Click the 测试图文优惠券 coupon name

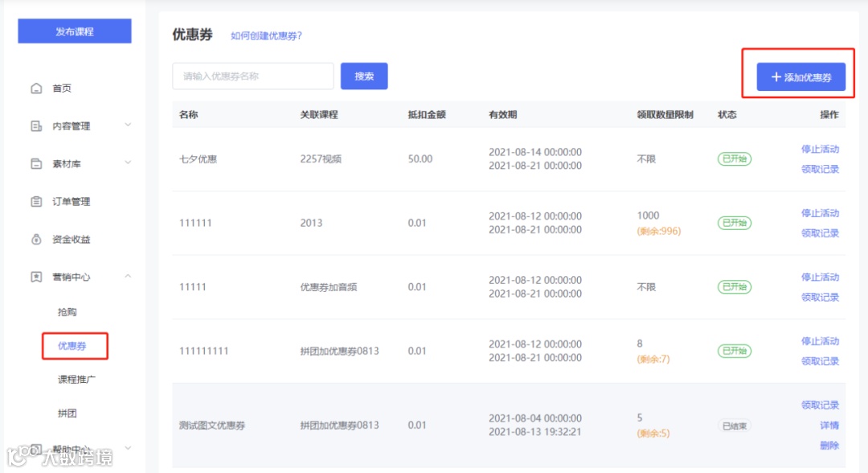click(212, 426)
